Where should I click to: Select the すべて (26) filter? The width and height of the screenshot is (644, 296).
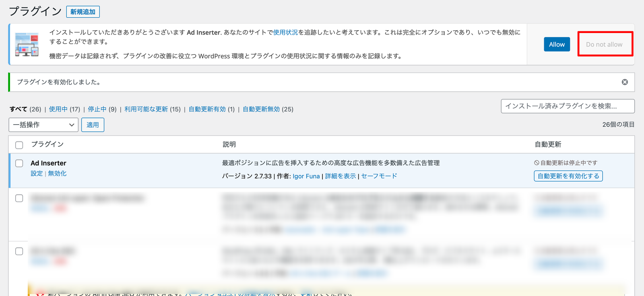coord(25,109)
